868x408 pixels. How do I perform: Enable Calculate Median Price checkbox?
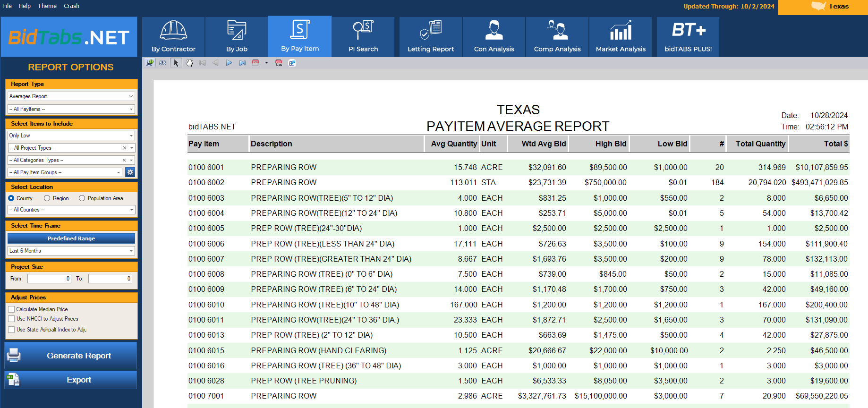click(x=11, y=309)
